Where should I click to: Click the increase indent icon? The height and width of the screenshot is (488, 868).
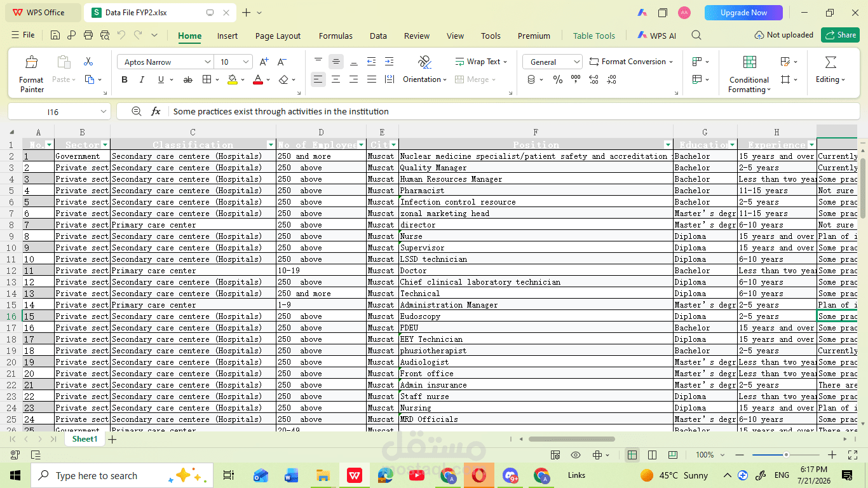coord(390,62)
